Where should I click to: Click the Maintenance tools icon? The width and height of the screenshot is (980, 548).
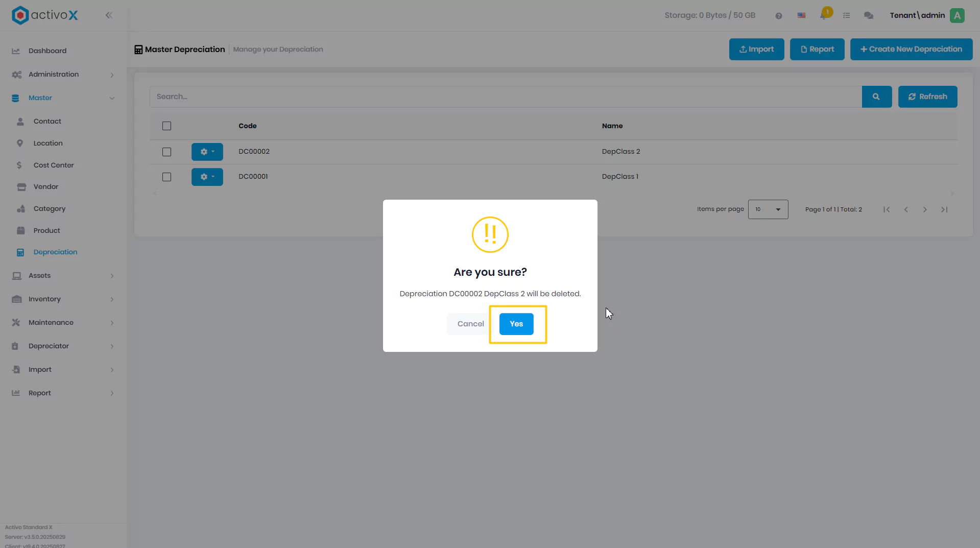coord(16,322)
